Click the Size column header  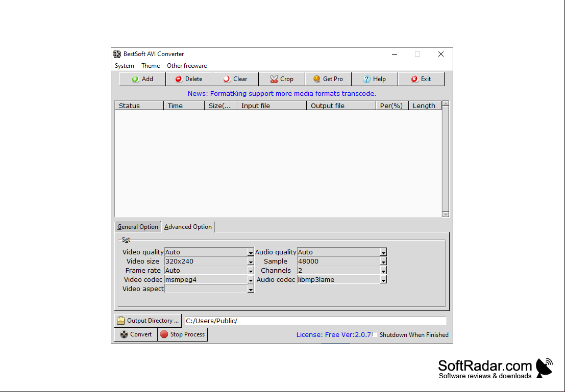[x=221, y=106]
